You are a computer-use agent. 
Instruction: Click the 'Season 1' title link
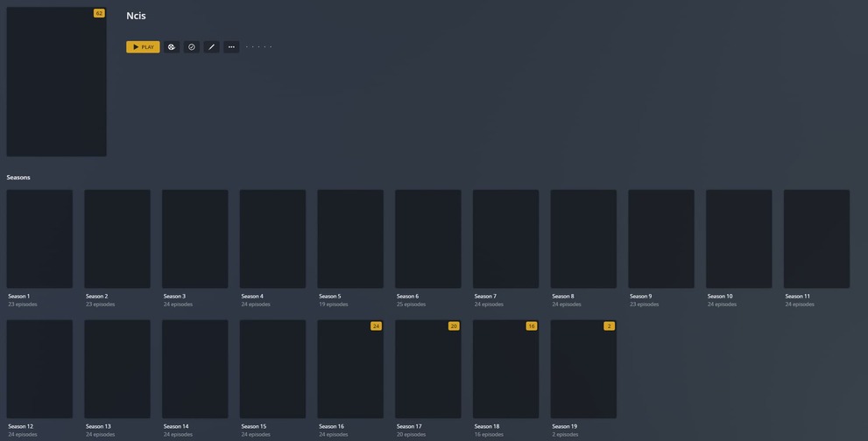point(18,296)
